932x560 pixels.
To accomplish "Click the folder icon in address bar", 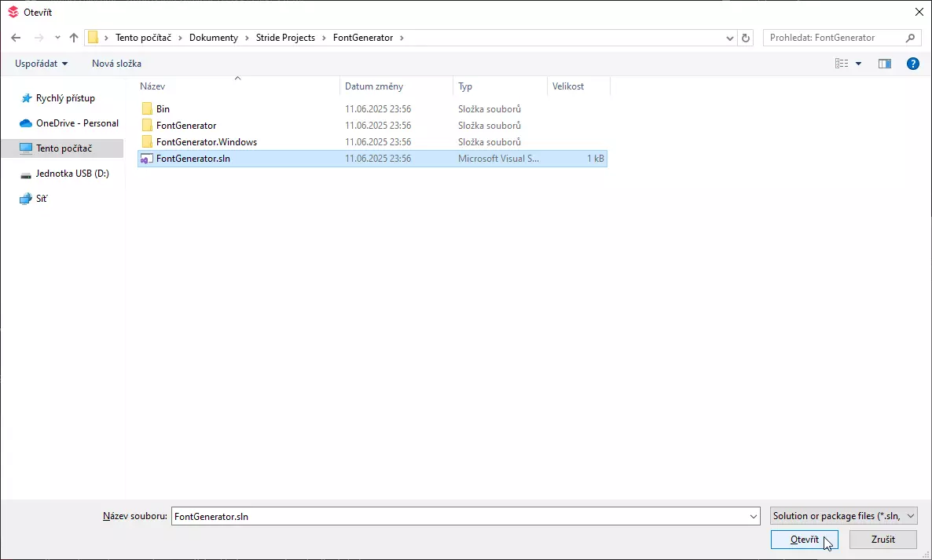I will coord(94,38).
